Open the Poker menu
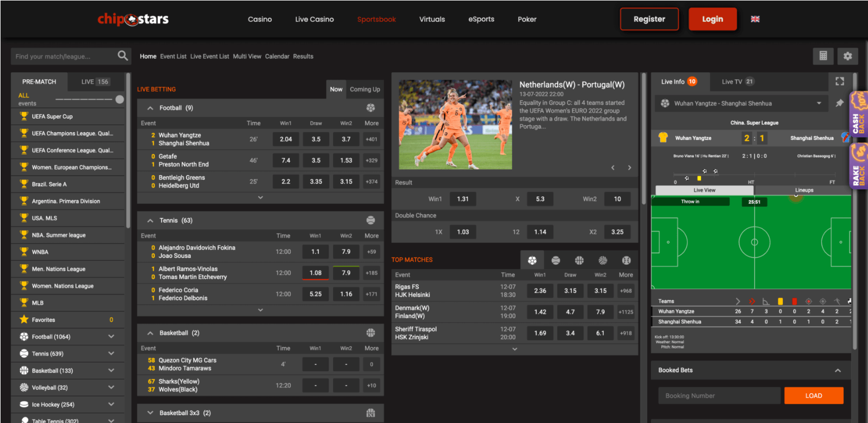 coord(527,19)
